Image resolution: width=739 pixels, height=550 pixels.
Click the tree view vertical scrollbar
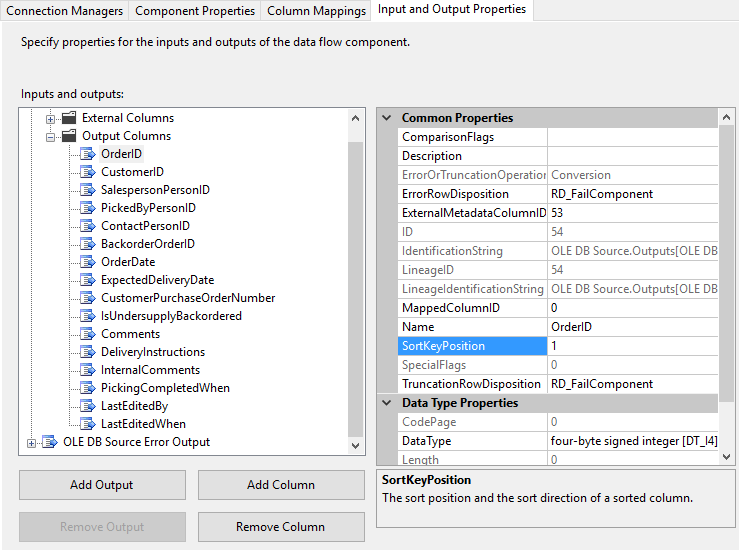coord(356,280)
